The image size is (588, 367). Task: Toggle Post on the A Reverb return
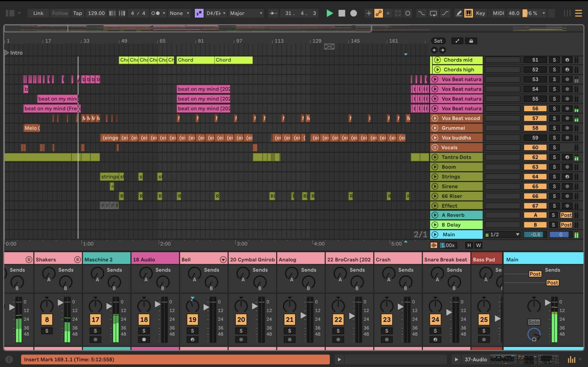[x=566, y=215]
